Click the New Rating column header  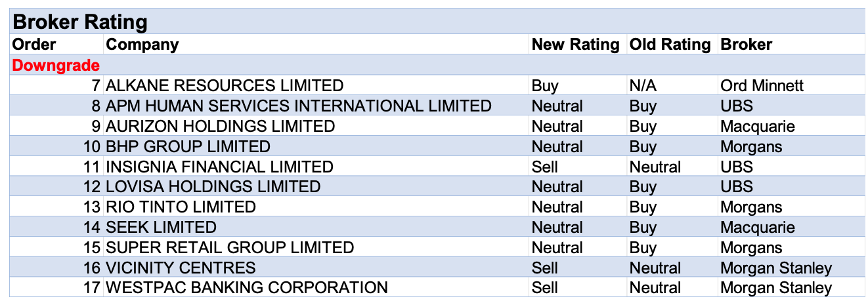(x=575, y=45)
